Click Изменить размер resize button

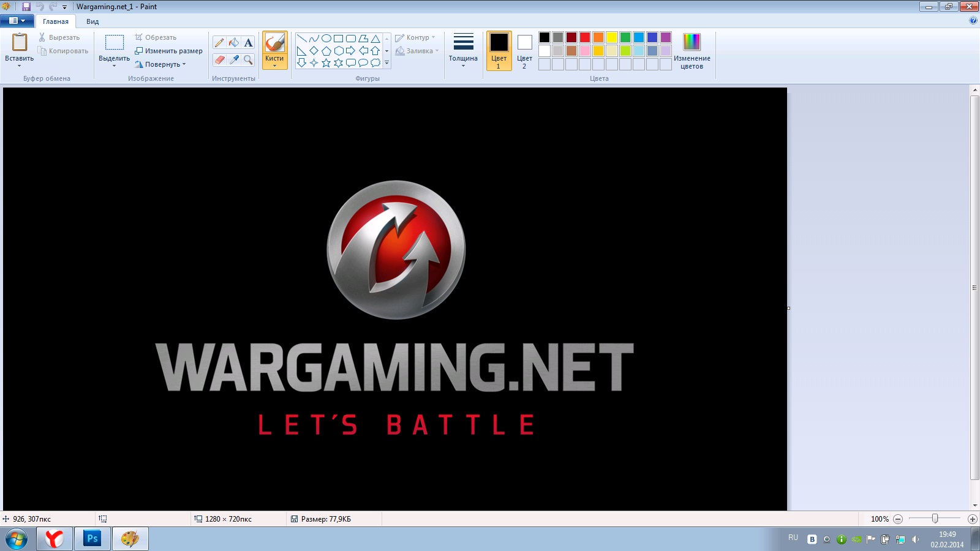click(x=168, y=51)
